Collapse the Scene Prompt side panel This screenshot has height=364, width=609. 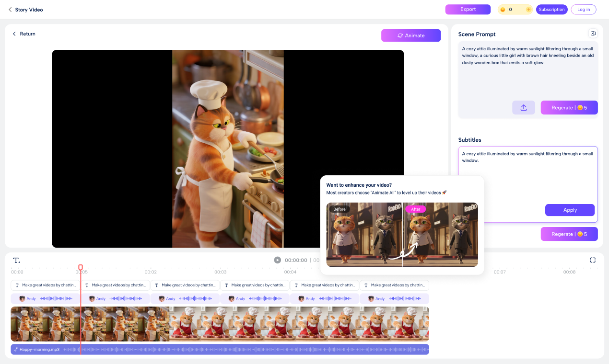coord(593,33)
